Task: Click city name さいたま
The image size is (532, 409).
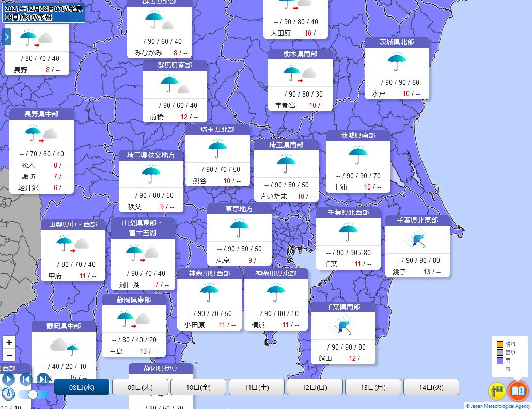Action: click(274, 196)
